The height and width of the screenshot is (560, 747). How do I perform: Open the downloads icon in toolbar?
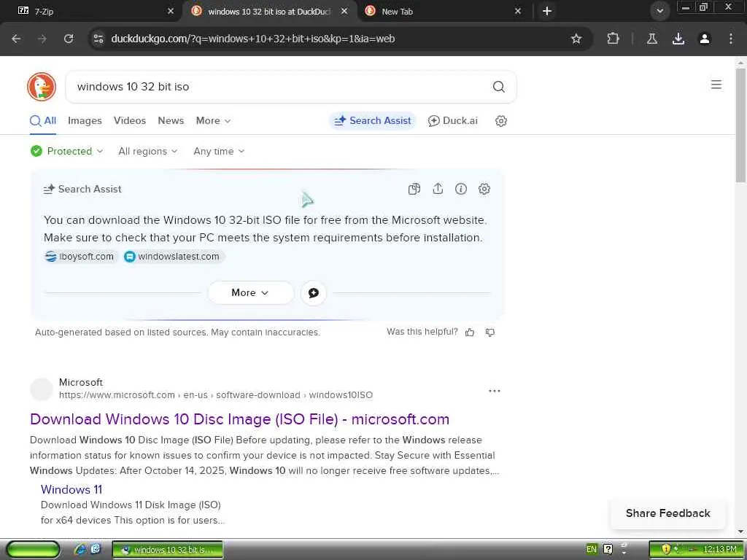point(678,39)
